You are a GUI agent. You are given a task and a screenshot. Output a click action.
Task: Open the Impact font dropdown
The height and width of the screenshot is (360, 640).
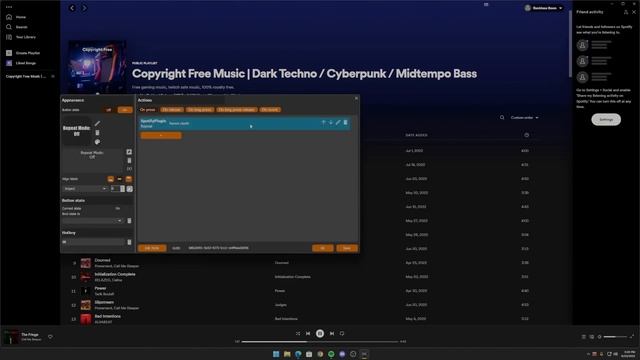85,189
